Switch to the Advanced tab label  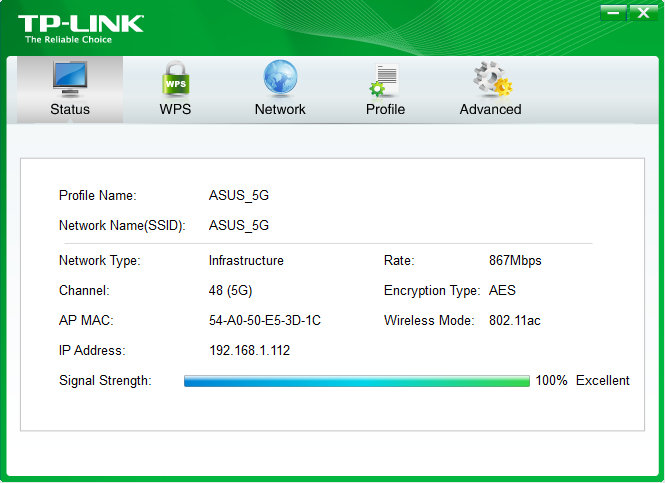coord(490,109)
